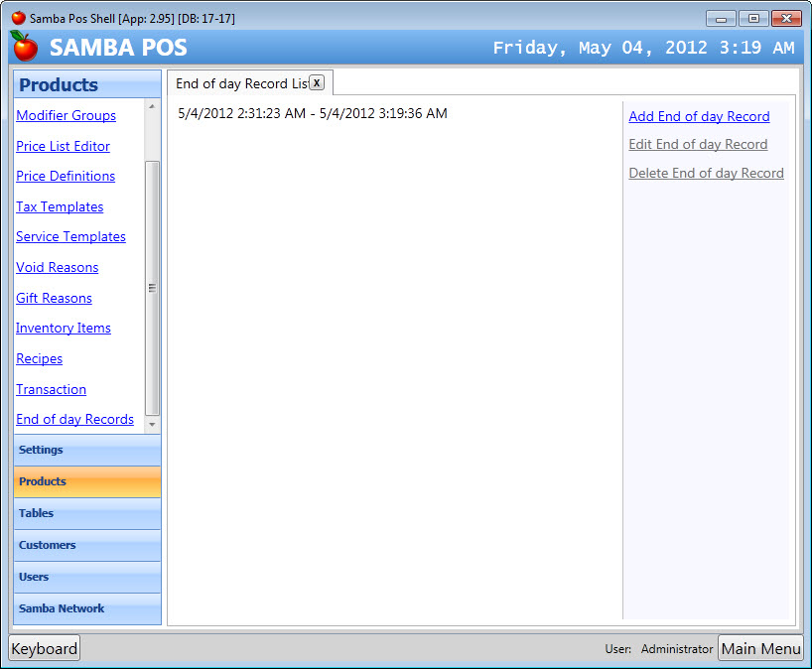Click the Samba POS apple logo
The width and height of the screenshot is (812, 669).
pyautogui.click(x=24, y=46)
